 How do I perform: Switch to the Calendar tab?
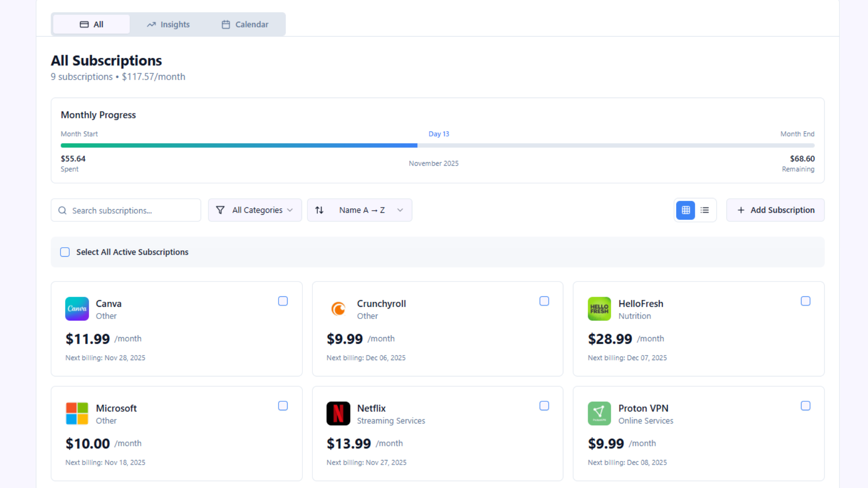tap(245, 24)
